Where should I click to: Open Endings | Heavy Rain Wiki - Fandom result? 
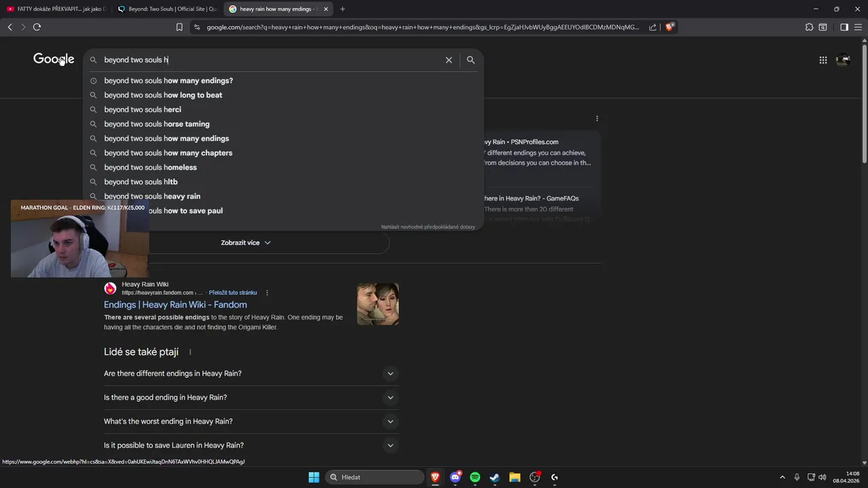point(175,305)
